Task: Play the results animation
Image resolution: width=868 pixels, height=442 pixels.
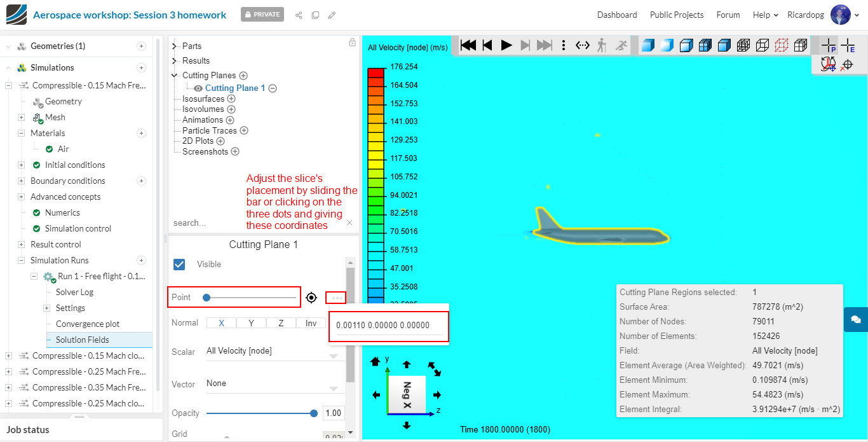Action: coord(506,45)
